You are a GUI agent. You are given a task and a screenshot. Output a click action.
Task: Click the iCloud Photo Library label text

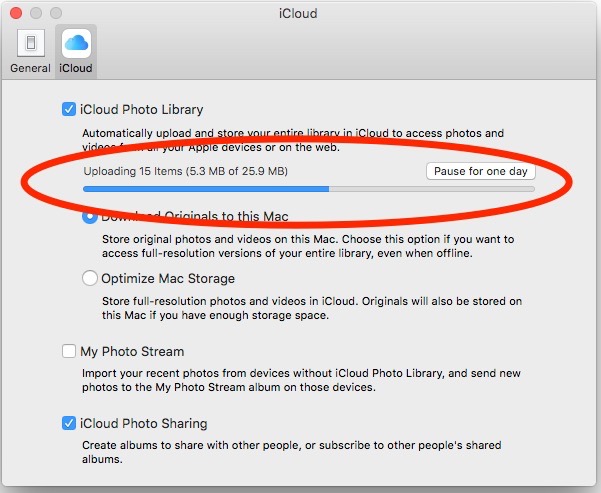pos(141,110)
